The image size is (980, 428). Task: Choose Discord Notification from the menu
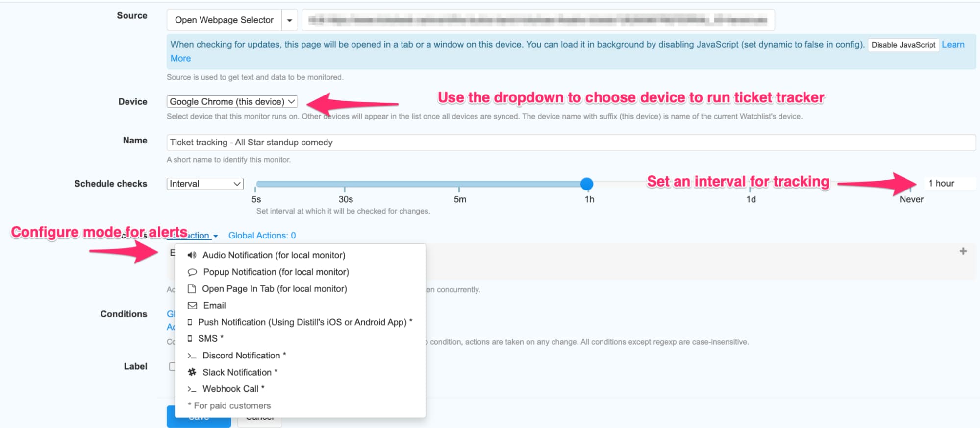point(241,356)
